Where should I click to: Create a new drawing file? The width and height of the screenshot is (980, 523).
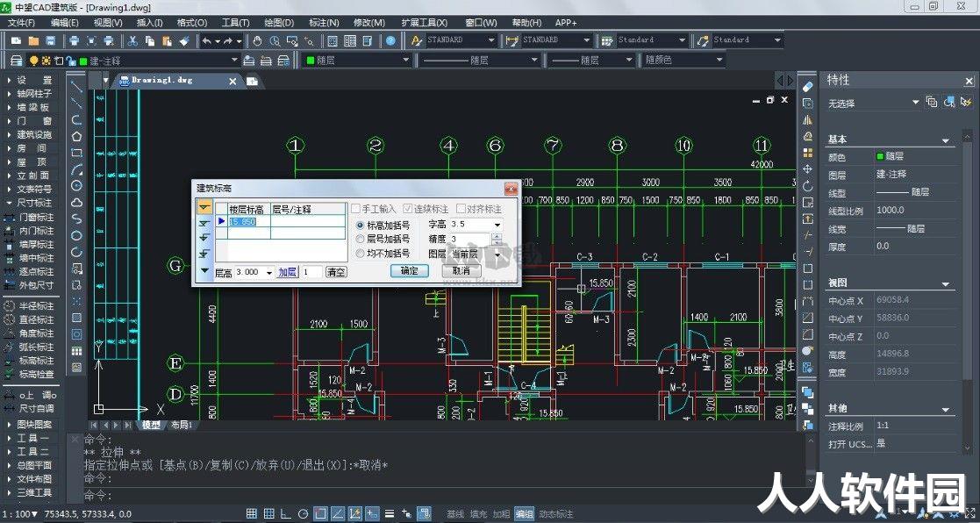17,40
